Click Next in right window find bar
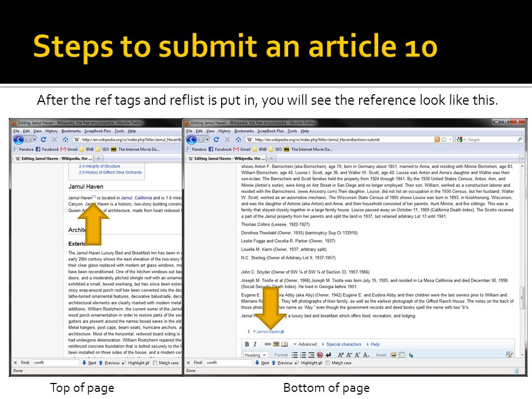 point(262,362)
